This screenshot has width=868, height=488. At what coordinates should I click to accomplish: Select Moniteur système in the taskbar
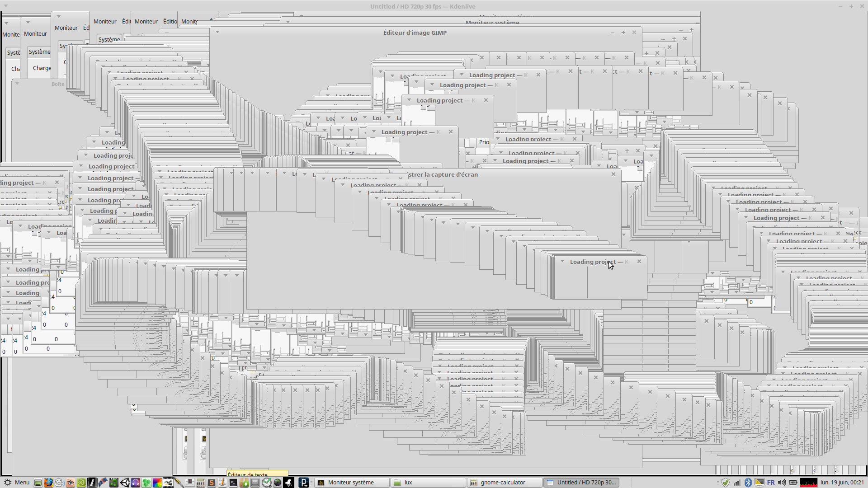pyautogui.click(x=351, y=483)
